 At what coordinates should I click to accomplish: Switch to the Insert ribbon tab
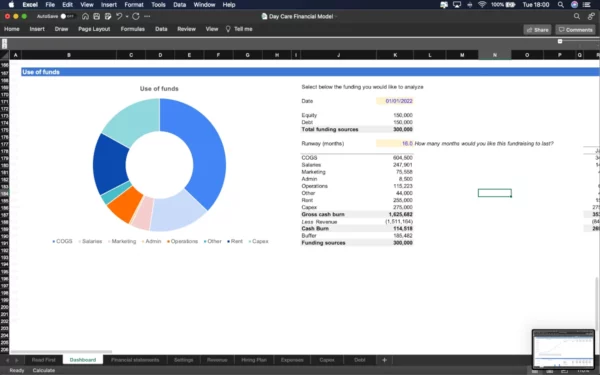click(x=37, y=29)
